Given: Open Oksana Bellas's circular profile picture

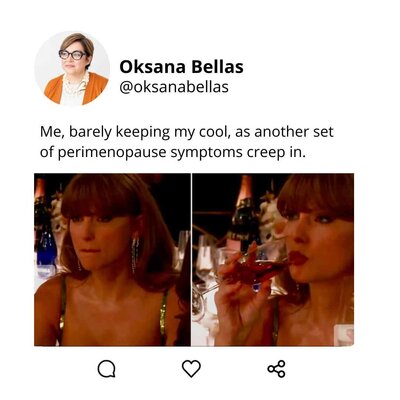Looking at the screenshot, I should (x=72, y=69).
